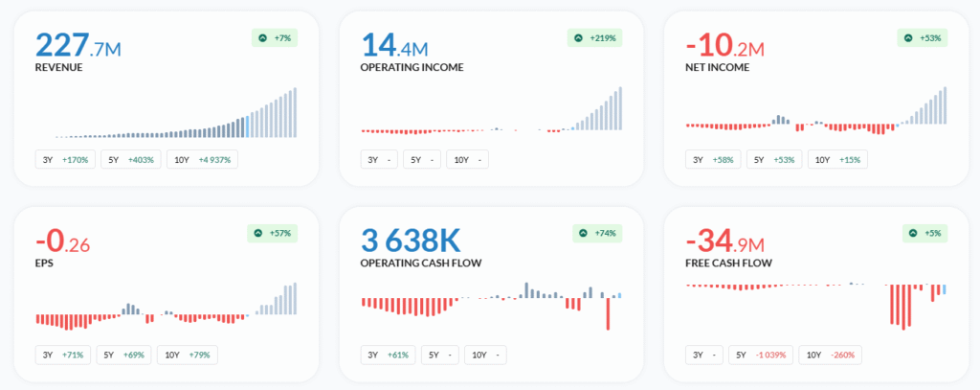The width and height of the screenshot is (980, 390).
Task: Select Operating Income 10Y period chip
Action: point(467,160)
